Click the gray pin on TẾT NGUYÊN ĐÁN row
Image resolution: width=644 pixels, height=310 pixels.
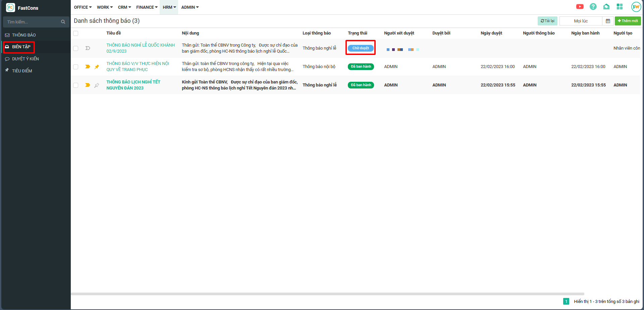pos(97,85)
